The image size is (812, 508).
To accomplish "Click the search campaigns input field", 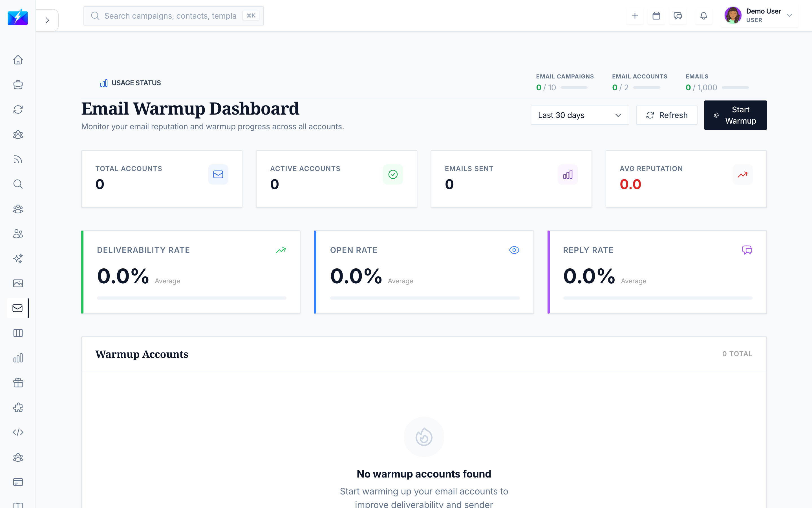I will tap(173, 16).
